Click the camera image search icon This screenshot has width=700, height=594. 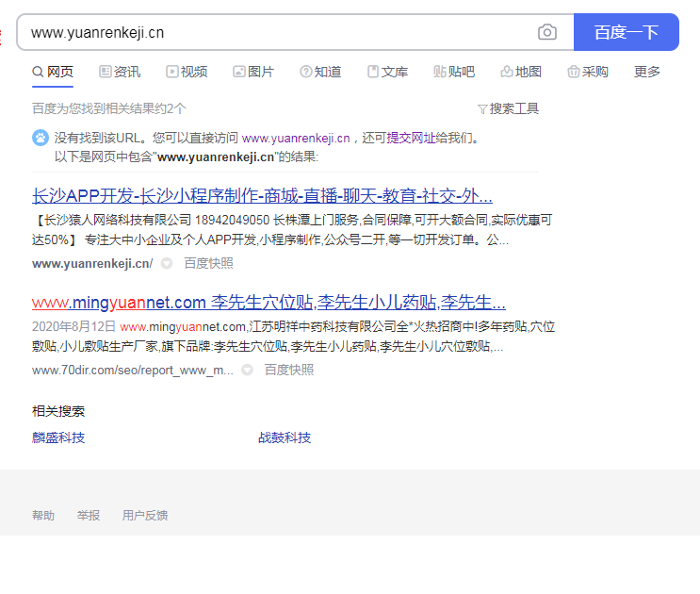point(546,32)
